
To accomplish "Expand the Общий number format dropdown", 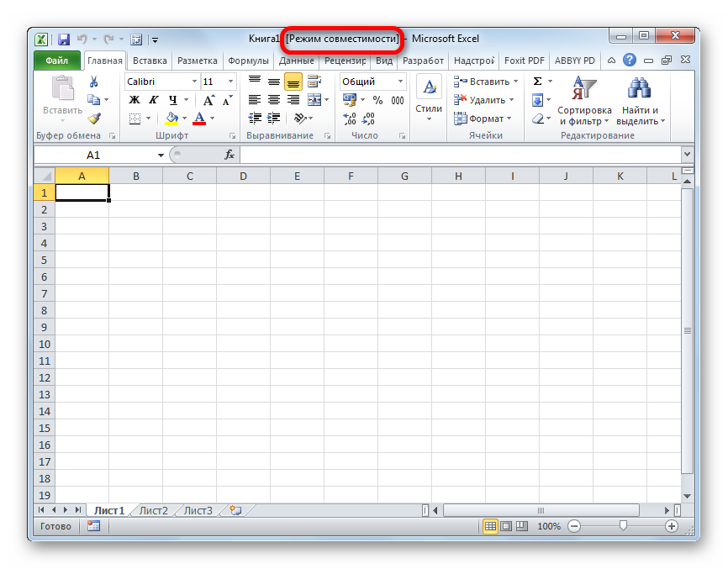I will click(400, 82).
